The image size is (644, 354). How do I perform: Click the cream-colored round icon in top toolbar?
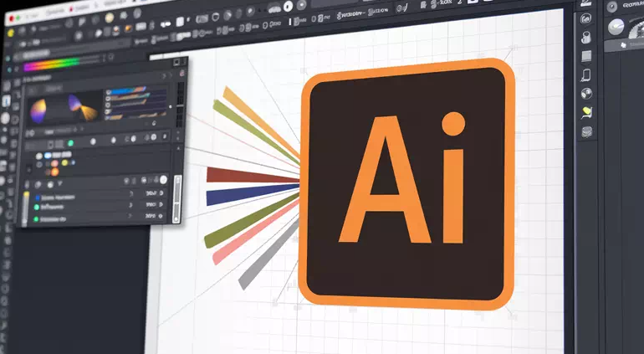110,18
